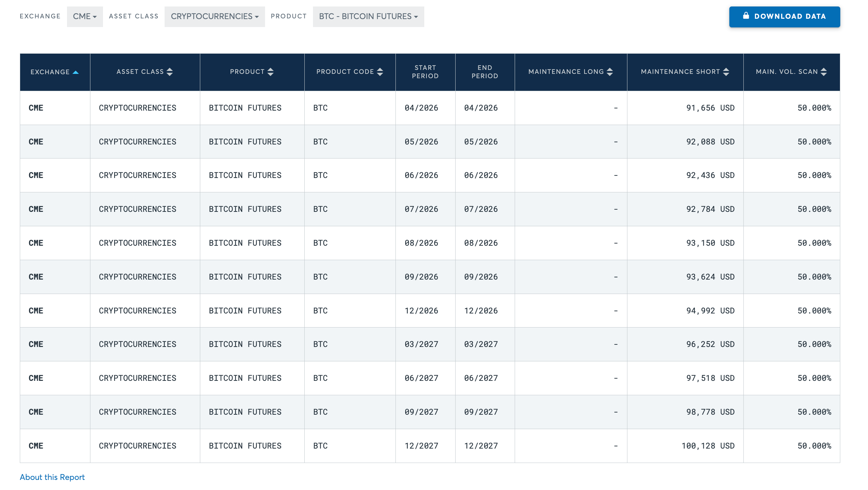868x490 pixels.
Task: Select the 100,128 USD maintenance value
Action: [x=708, y=446]
